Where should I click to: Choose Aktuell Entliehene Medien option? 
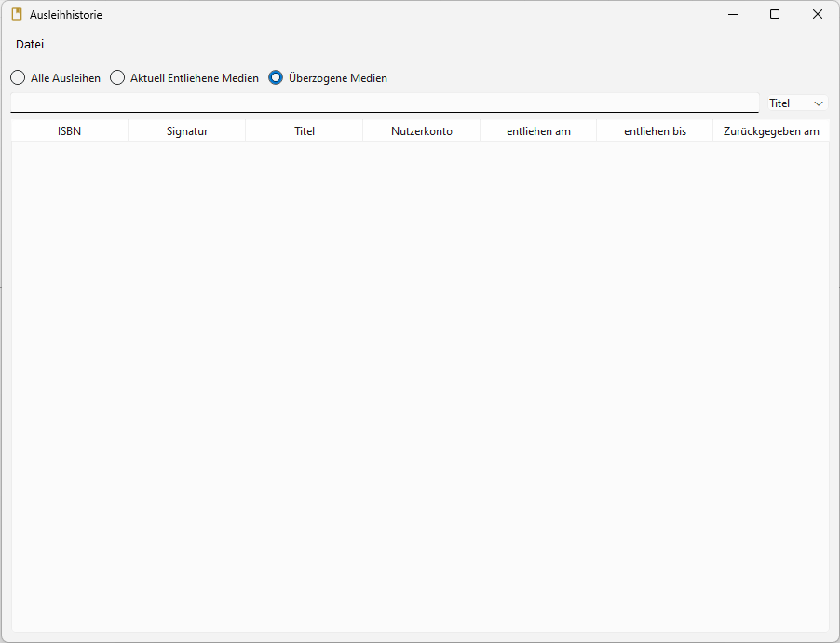click(x=117, y=78)
